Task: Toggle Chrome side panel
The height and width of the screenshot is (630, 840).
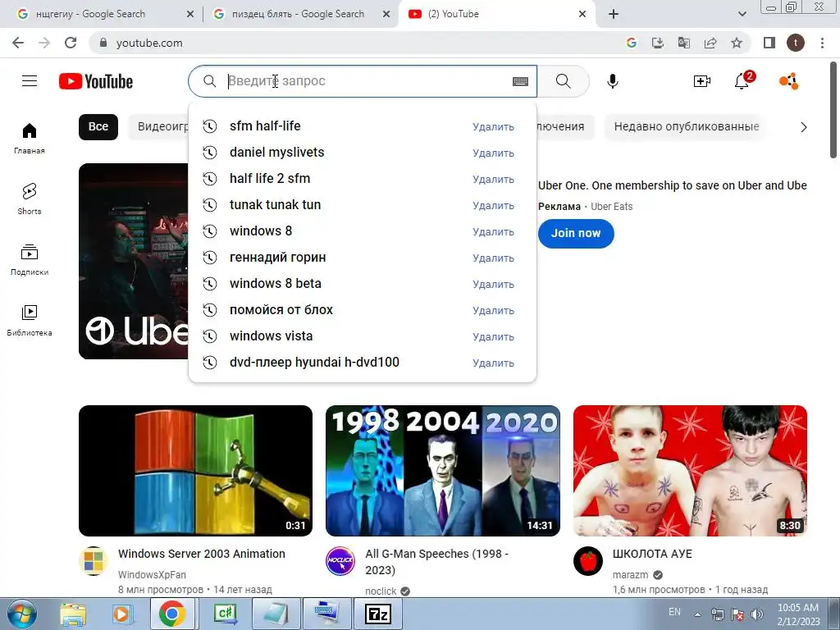Action: pyautogui.click(x=769, y=43)
